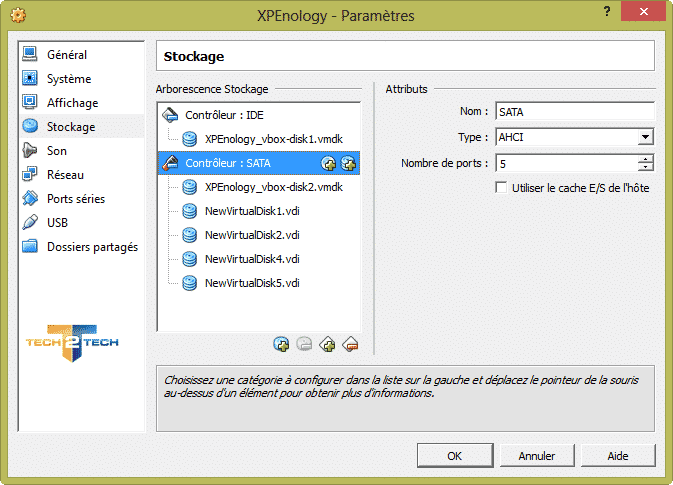Click the add attachment toolbar icon
Image resolution: width=673 pixels, height=485 pixels.
281,344
